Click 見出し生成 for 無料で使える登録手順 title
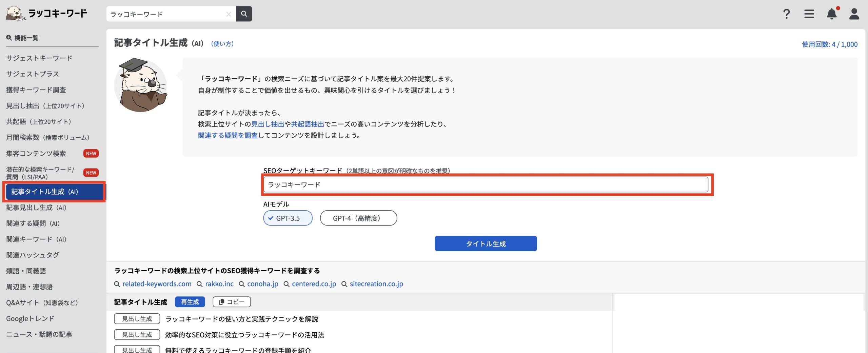This screenshot has height=353, width=868. (137, 350)
